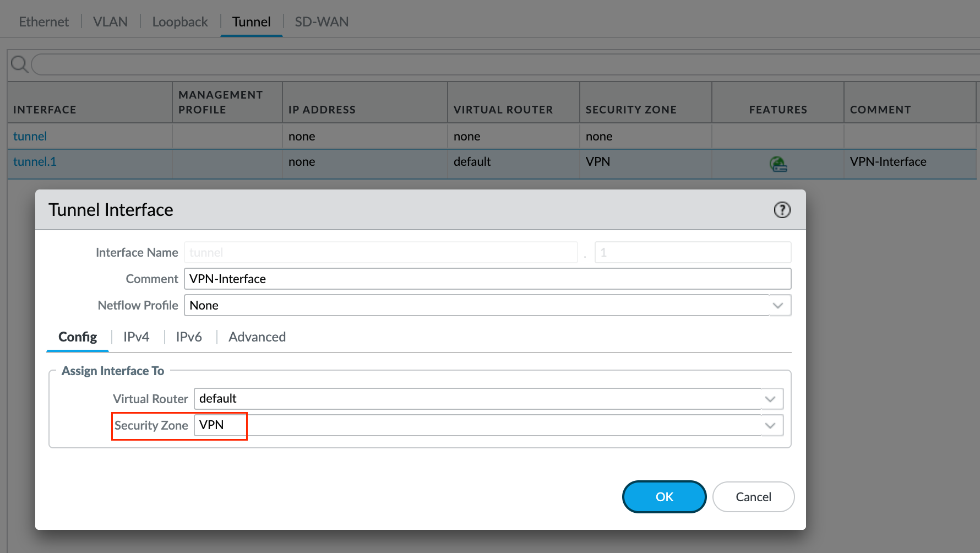The width and height of the screenshot is (980, 553).
Task: Click the search magnifier icon
Action: click(19, 64)
